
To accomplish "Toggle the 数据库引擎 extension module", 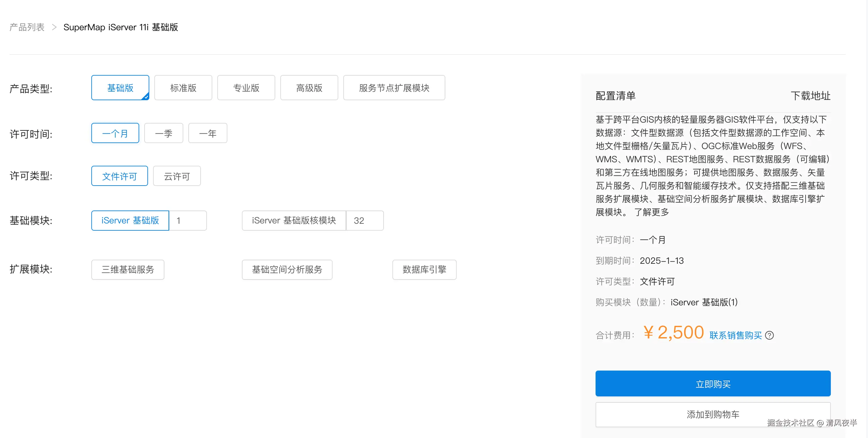I will [x=424, y=269].
